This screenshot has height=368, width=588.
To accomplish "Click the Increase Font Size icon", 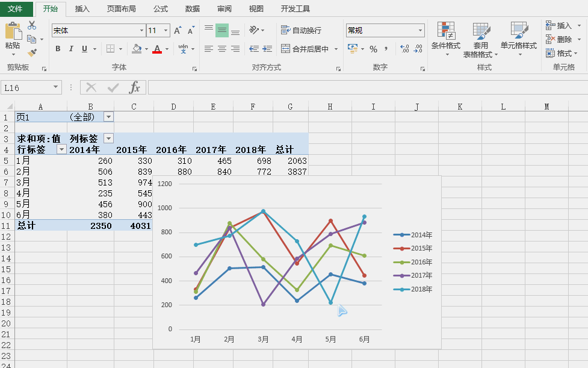I will (x=178, y=31).
